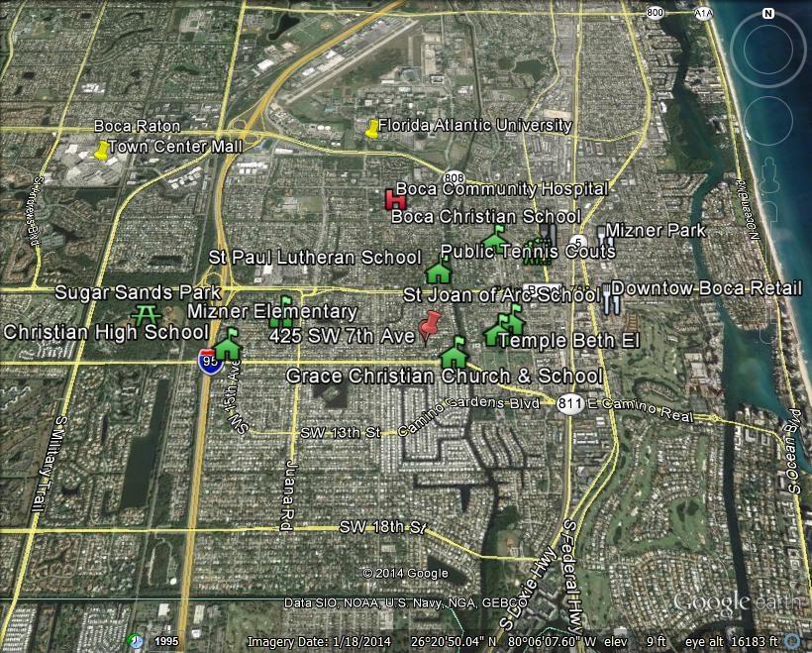Select the green schoolhouse right of St Paul Lutheran School
The image size is (812, 653).
pyautogui.click(x=439, y=269)
